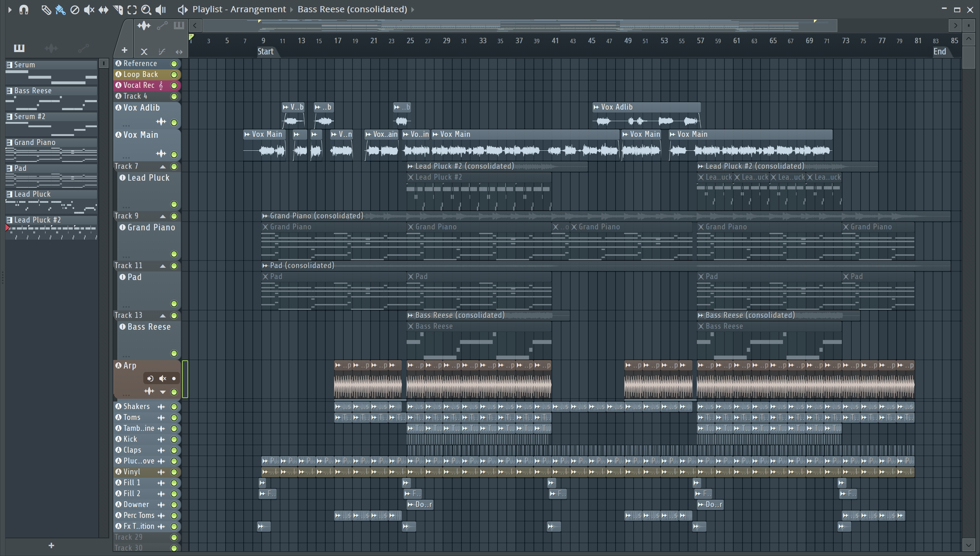Click Vox Adlib track waveform icon
The image size is (980, 556).
point(161,121)
